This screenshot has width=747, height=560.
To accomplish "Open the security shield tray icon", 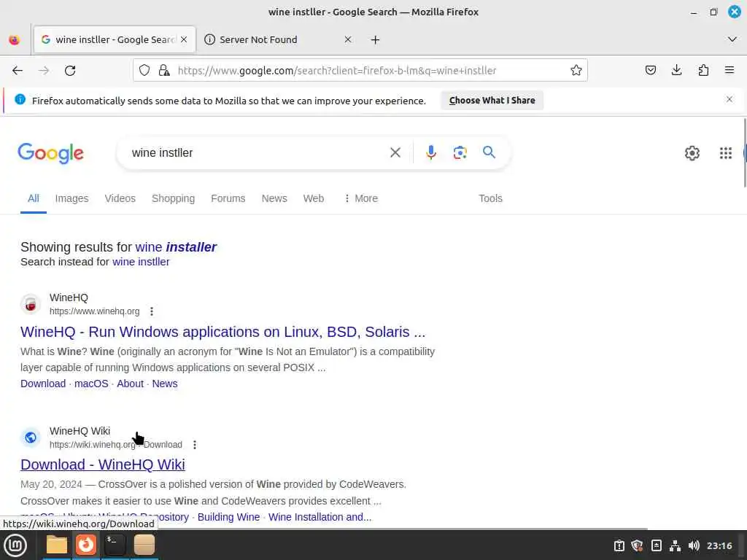I will pos(637,545).
